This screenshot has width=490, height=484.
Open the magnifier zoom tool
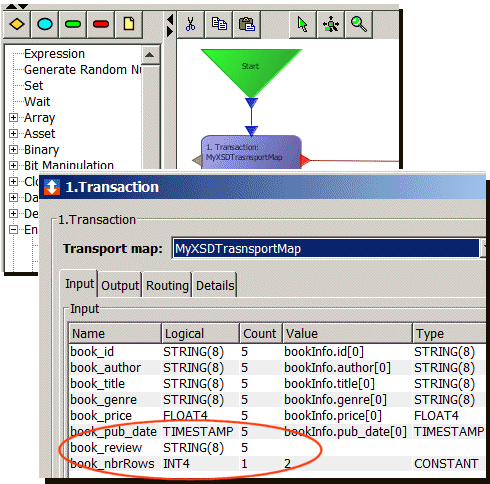point(359,24)
